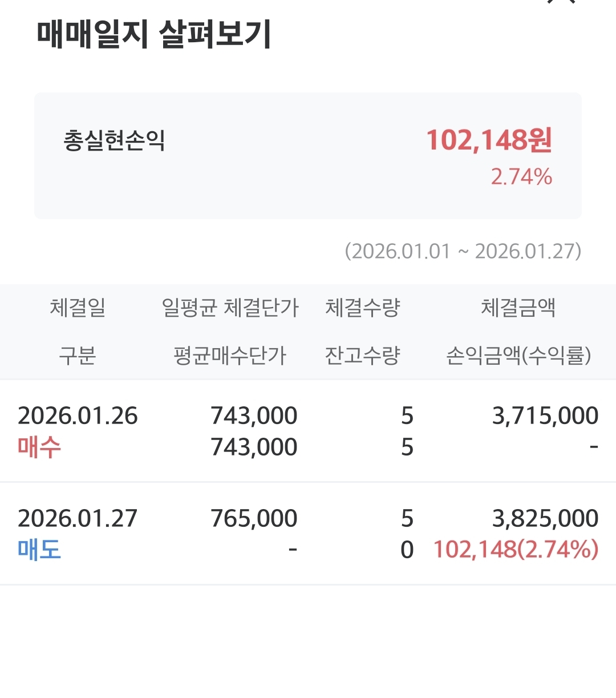Viewport: 616px width, 698px height.
Task: Close the 매매일지 살펴보기 screen
Action: pyautogui.click(x=561, y=2)
